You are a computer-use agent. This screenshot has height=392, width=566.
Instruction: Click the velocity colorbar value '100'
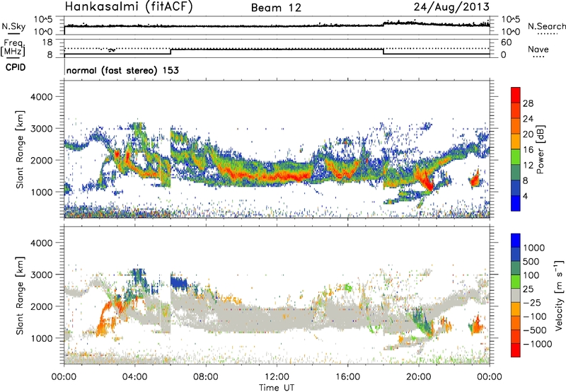[x=531, y=275]
